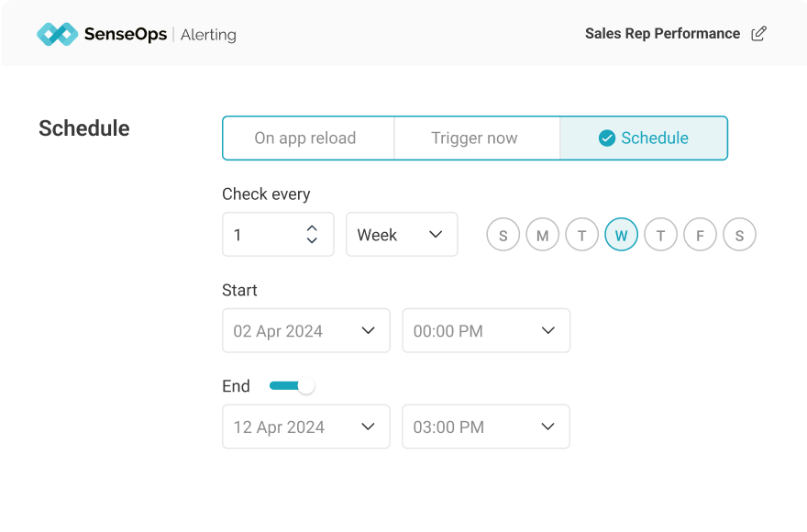The image size is (807, 532).
Task: Click the check every number field
Action: click(278, 234)
